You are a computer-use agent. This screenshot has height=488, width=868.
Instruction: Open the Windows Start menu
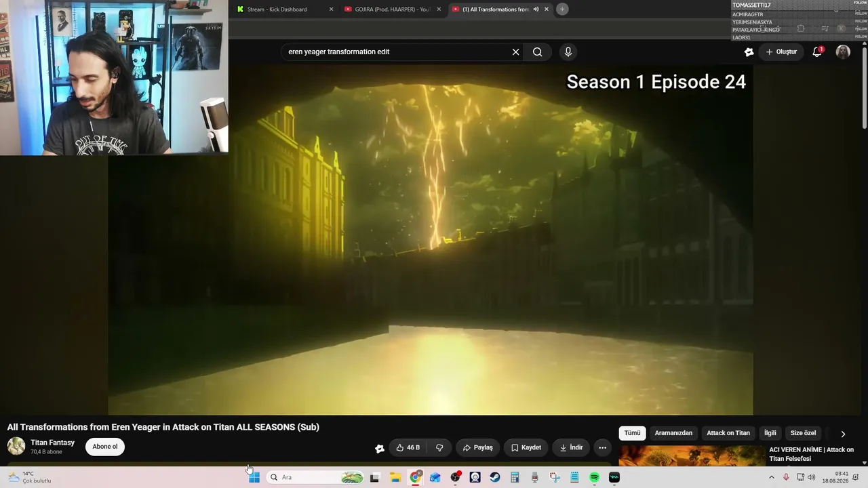point(254,477)
